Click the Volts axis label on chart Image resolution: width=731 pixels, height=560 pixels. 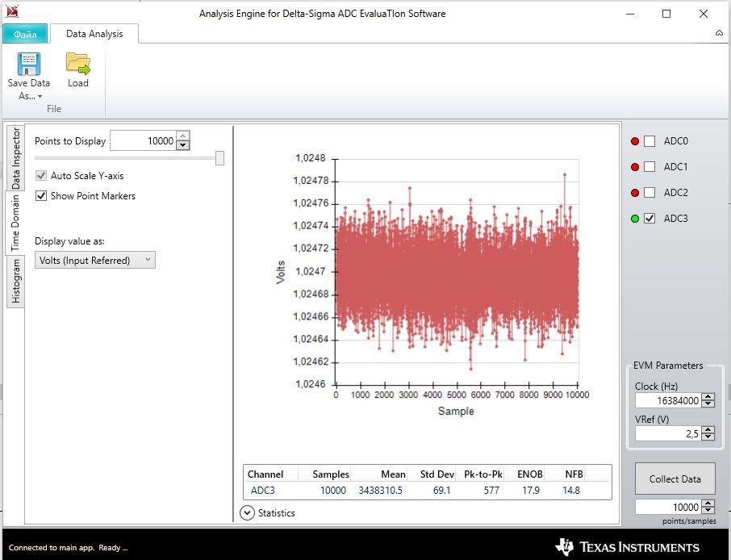click(x=280, y=272)
